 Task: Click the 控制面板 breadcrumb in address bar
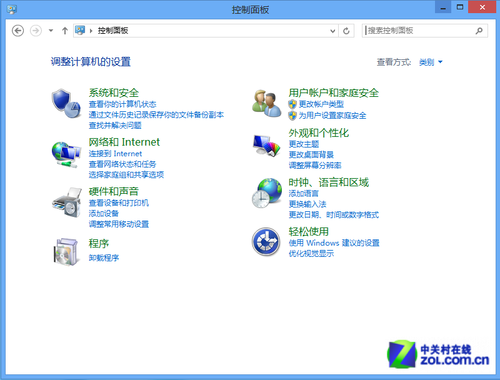(113, 31)
